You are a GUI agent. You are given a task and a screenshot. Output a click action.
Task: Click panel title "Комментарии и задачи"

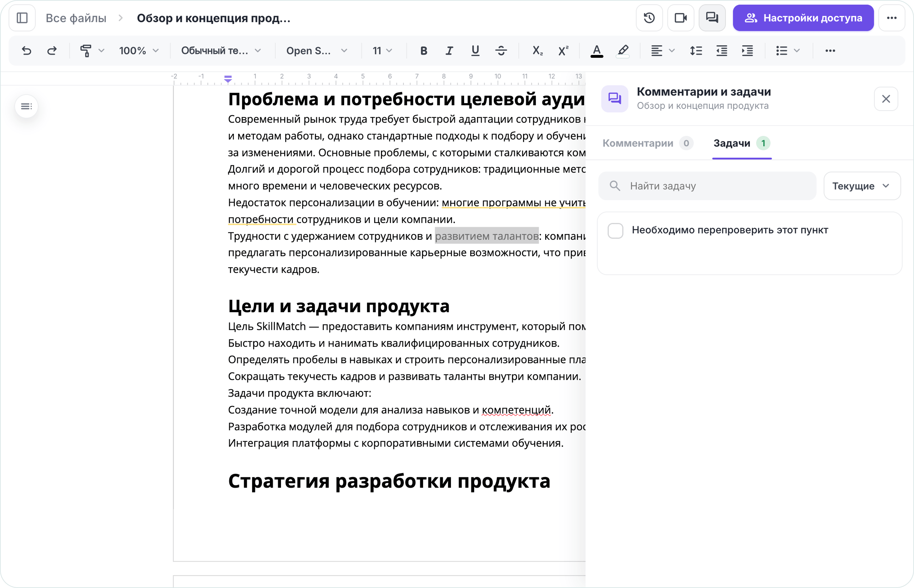click(x=704, y=92)
